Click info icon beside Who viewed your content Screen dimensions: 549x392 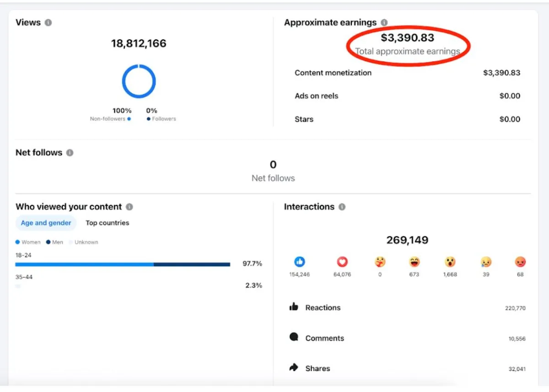click(129, 207)
